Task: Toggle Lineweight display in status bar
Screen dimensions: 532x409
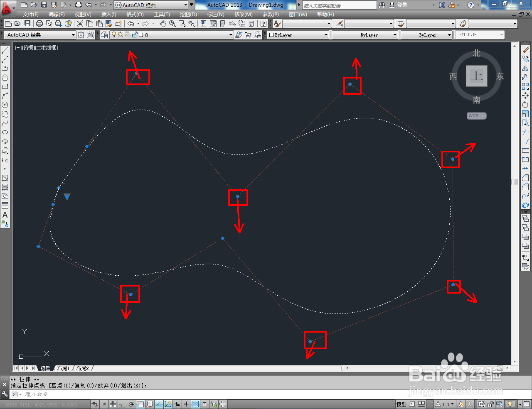Action: point(186,404)
